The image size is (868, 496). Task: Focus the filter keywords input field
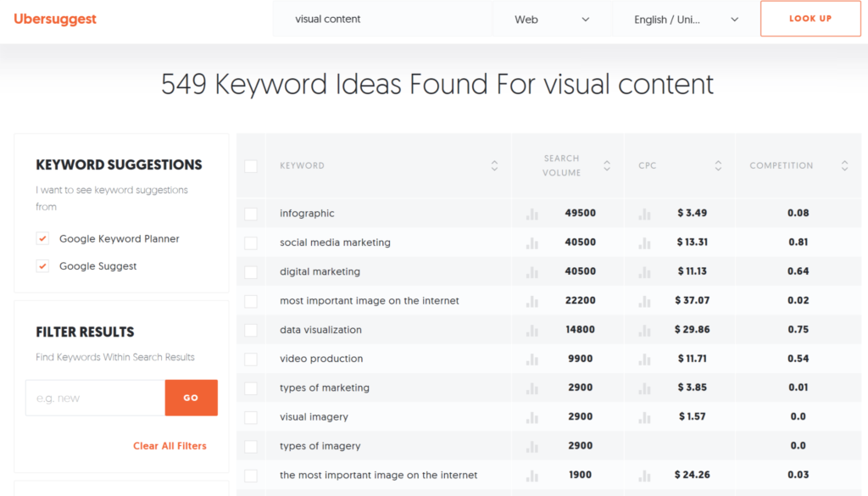[95, 398]
